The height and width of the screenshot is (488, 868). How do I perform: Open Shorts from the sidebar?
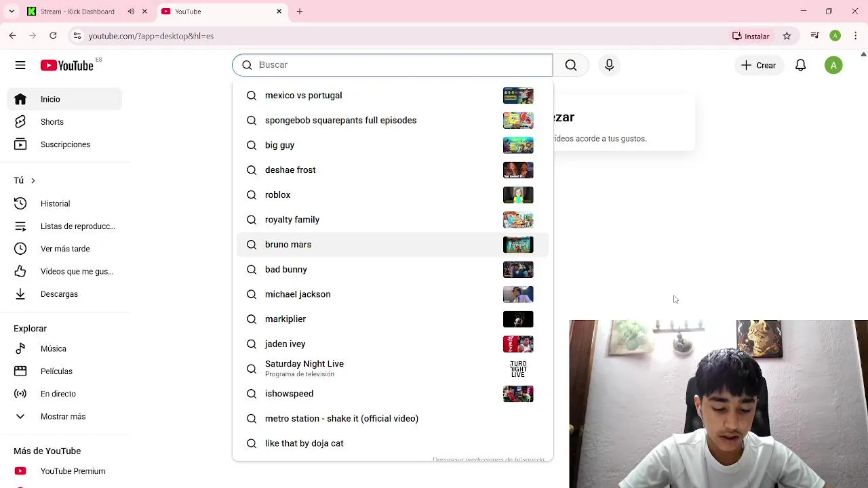click(x=65, y=122)
